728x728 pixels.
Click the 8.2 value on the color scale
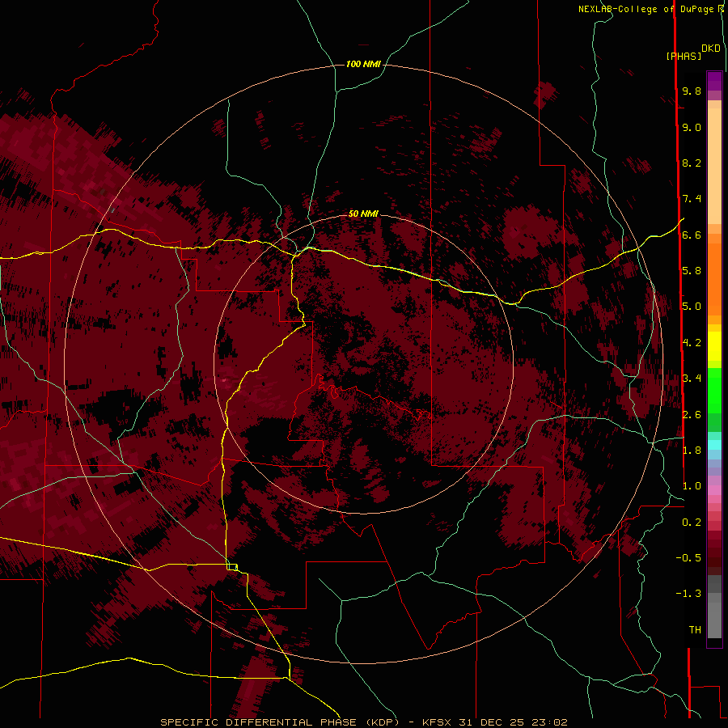click(x=692, y=163)
